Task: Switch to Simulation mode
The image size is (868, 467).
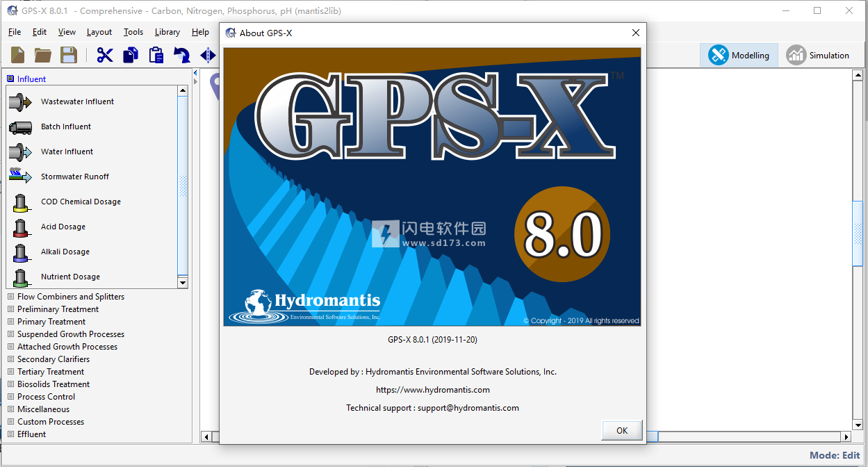Action: pos(817,56)
